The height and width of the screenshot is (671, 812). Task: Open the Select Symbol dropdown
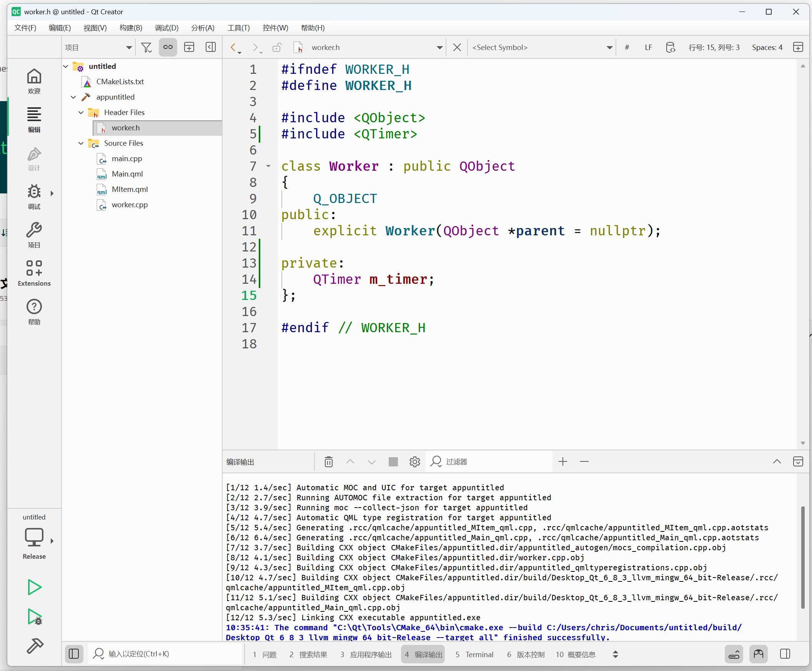[541, 47]
